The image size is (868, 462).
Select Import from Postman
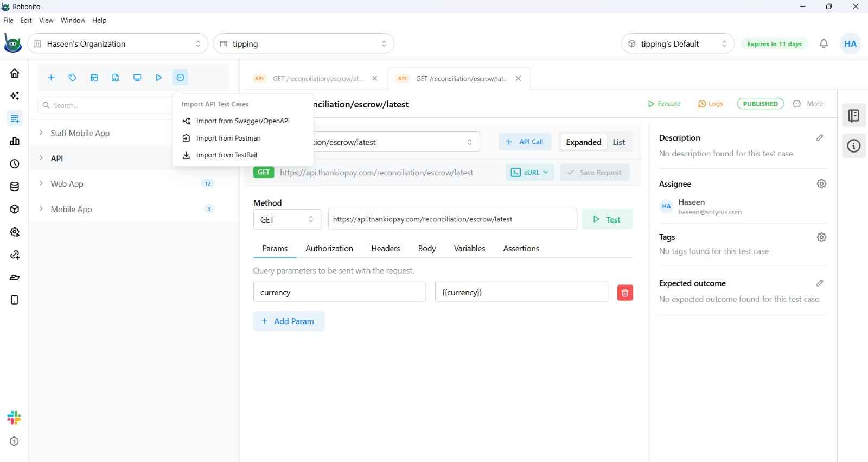pos(243,138)
